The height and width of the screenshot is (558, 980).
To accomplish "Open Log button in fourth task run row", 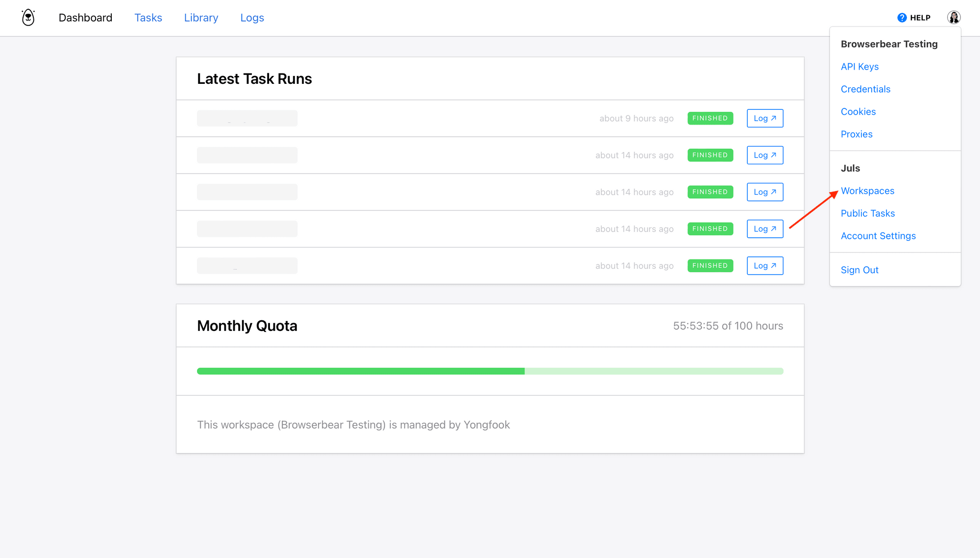I will tap(765, 228).
